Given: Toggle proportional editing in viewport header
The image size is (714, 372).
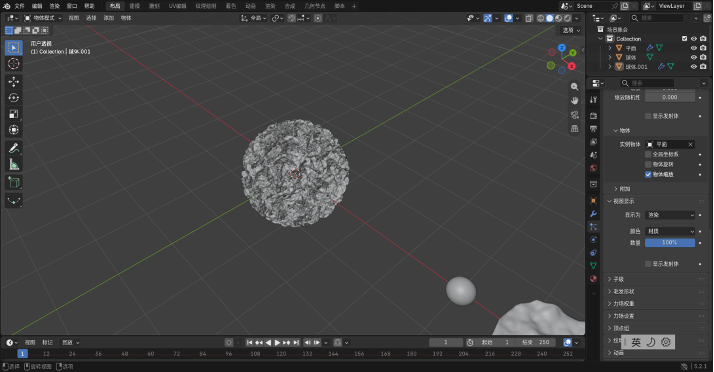Looking at the screenshot, I should coord(318,18).
